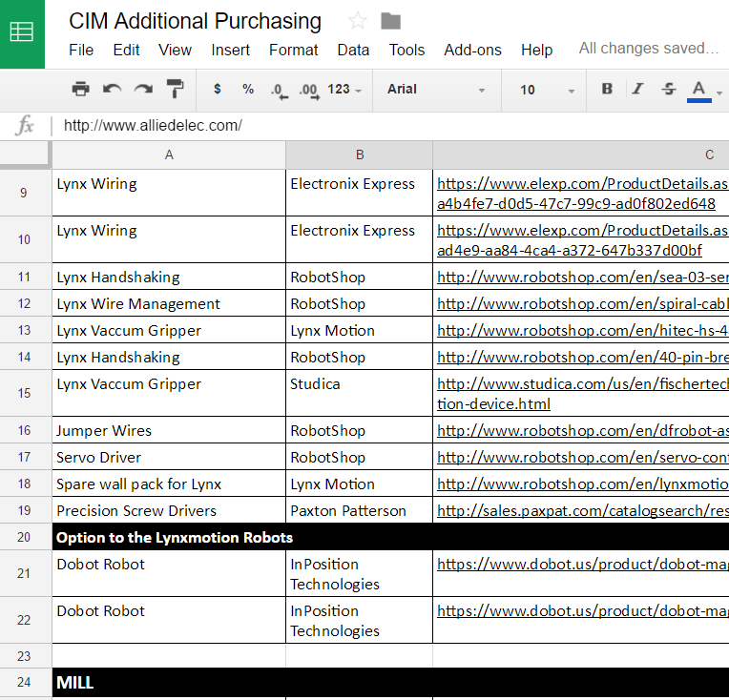This screenshot has width=729, height=700.
Task: Open the File menu
Action: [81, 50]
